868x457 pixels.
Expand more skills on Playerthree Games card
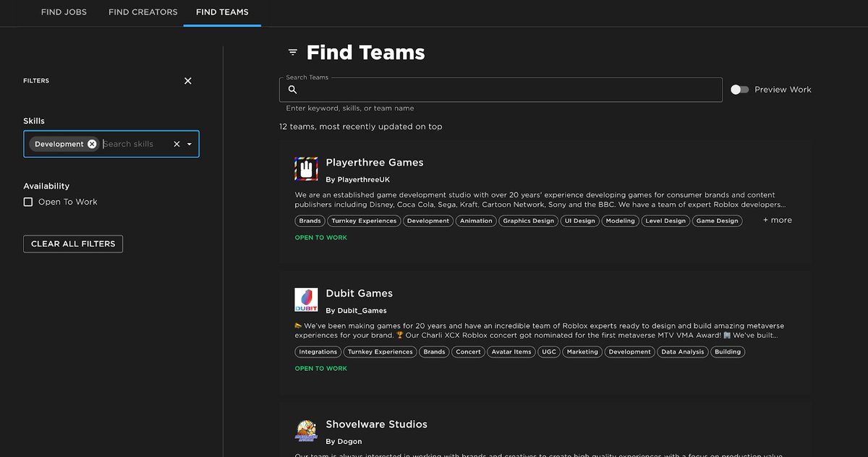point(776,220)
